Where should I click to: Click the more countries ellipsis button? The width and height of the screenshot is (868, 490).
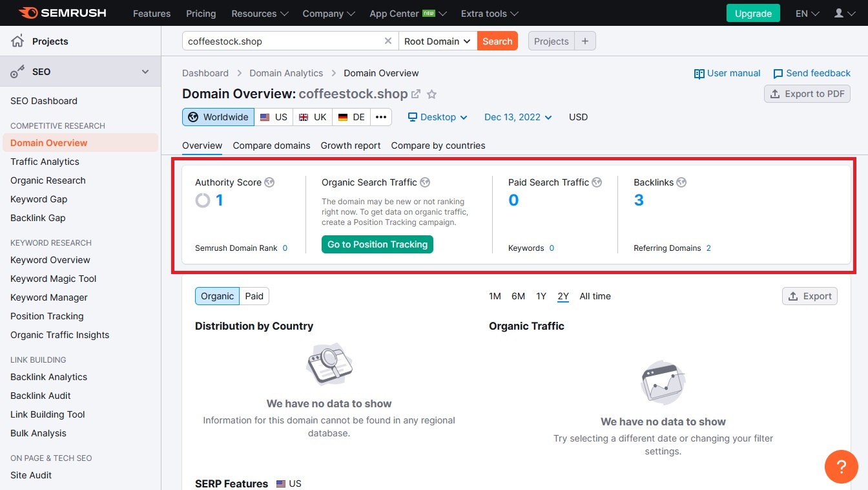381,117
